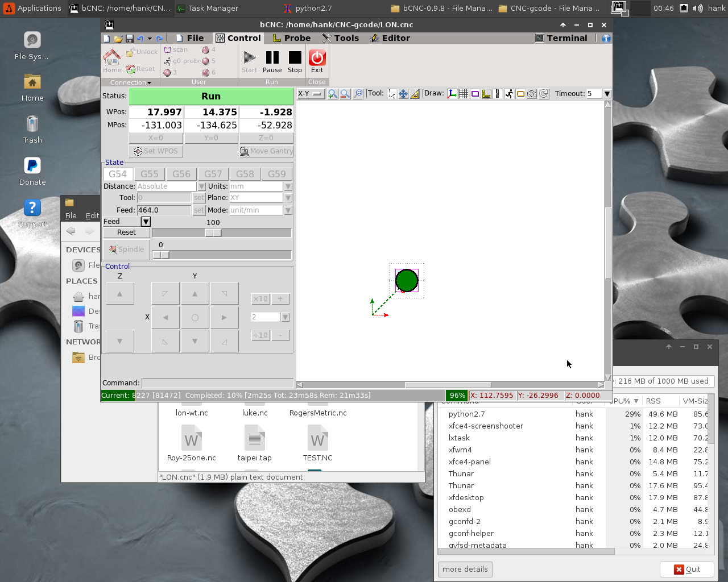Image resolution: width=728 pixels, height=582 pixels.
Task: Open the Plane dropdown
Action: (x=288, y=198)
